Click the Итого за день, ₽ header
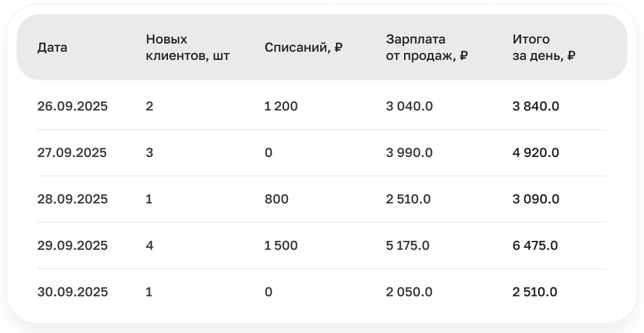Image resolution: width=644 pixels, height=333 pixels. pyautogui.click(x=544, y=47)
